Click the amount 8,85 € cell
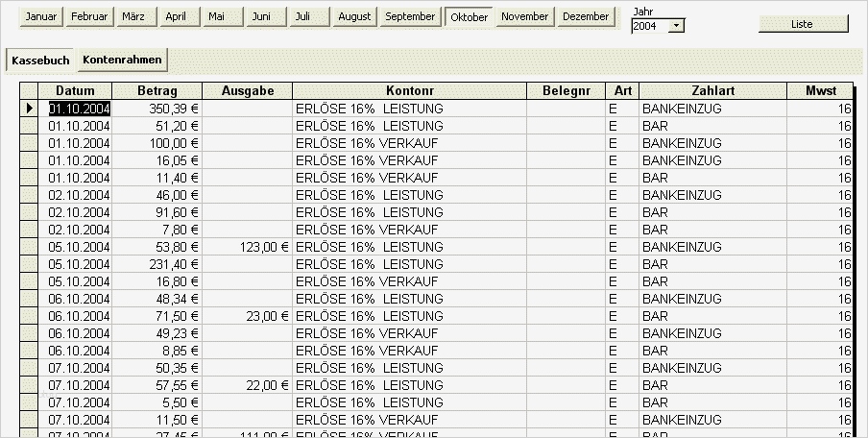Image resolution: width=868 pixels, height=438 pixels. click(157, 351)
